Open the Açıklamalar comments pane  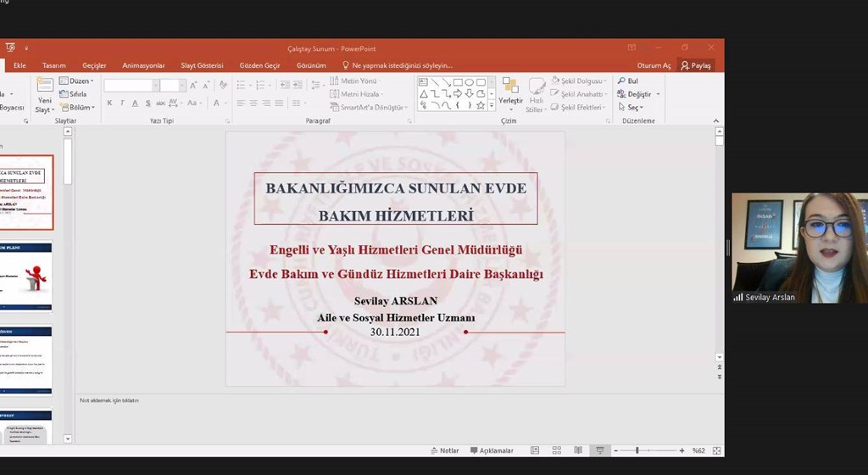point(492,450)
